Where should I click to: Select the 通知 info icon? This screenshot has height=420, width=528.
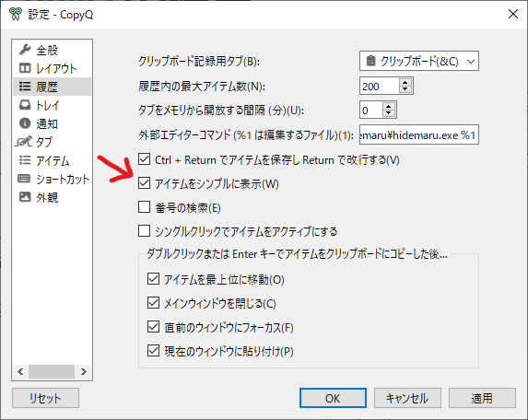[x=25, y=123]
